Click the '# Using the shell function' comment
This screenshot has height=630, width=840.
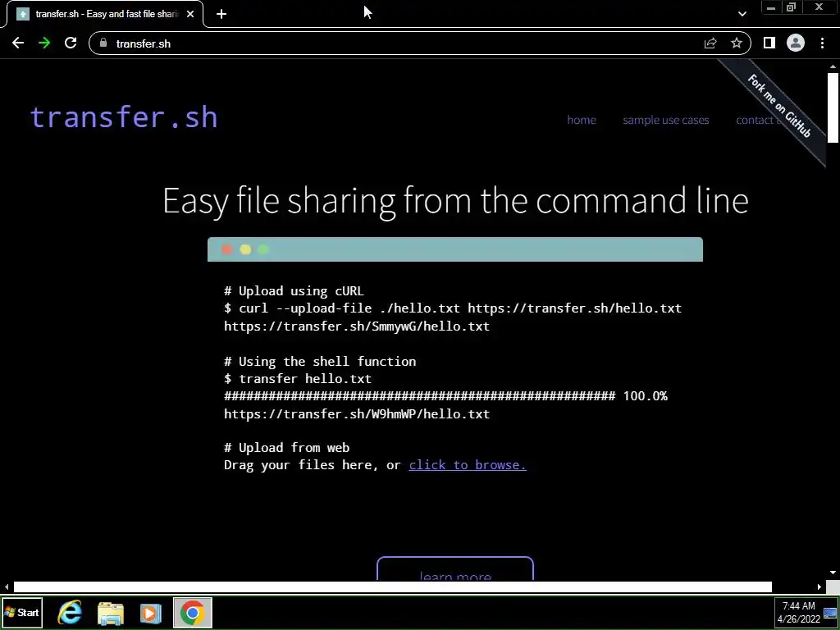click(x=320, y=362)
